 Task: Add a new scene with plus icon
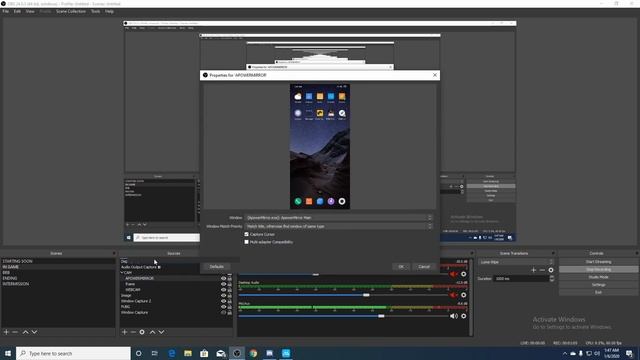point(6,332)
